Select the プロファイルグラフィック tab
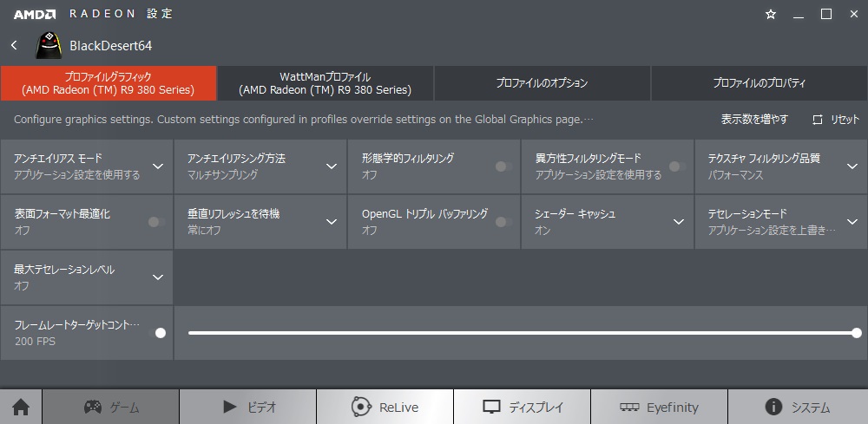The image size is (868, 424). 108,83
